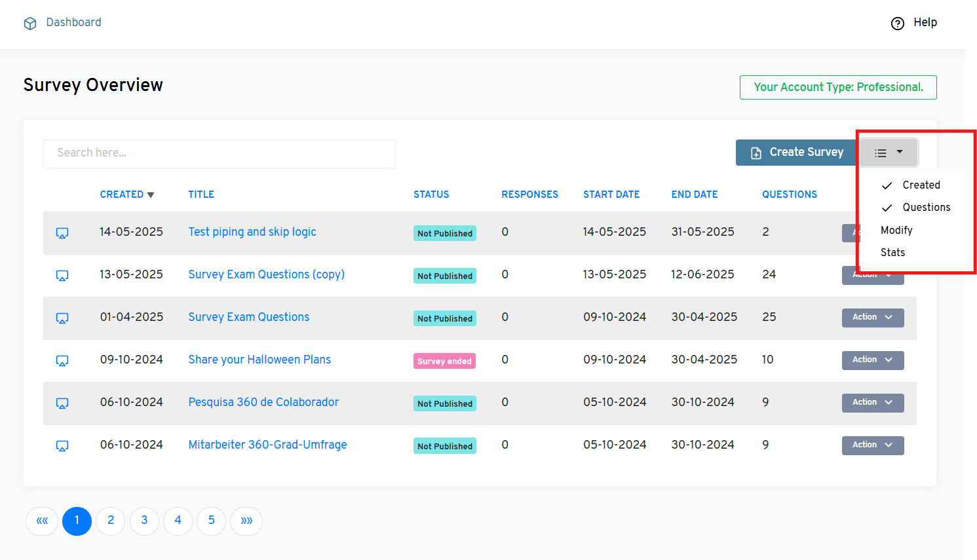977x560 pixels.
Task: Open Test piping and skip logic survey
Action: point(252,232)
